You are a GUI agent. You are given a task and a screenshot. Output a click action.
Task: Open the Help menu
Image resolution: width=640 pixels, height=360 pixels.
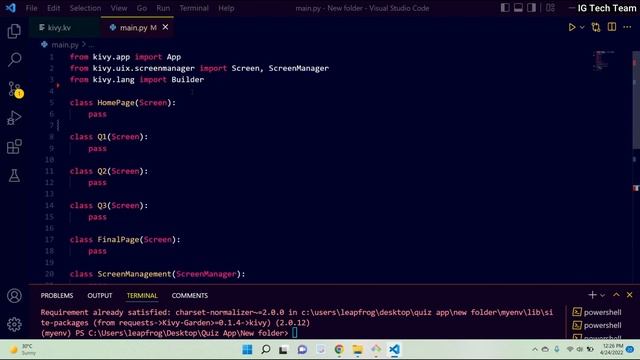226,8
